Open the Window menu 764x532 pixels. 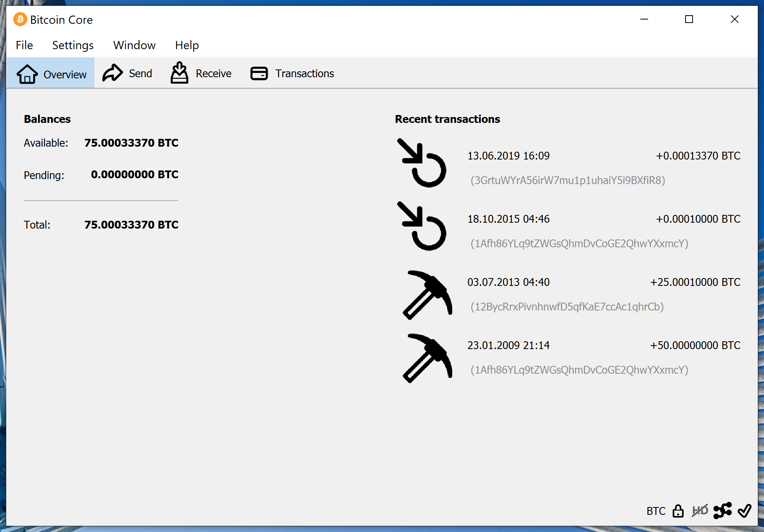(134, 45)
